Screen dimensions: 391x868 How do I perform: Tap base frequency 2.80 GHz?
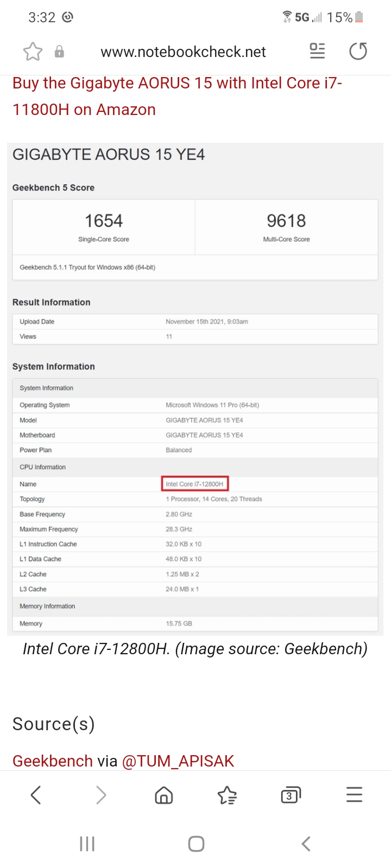click(x=179, y=514)
